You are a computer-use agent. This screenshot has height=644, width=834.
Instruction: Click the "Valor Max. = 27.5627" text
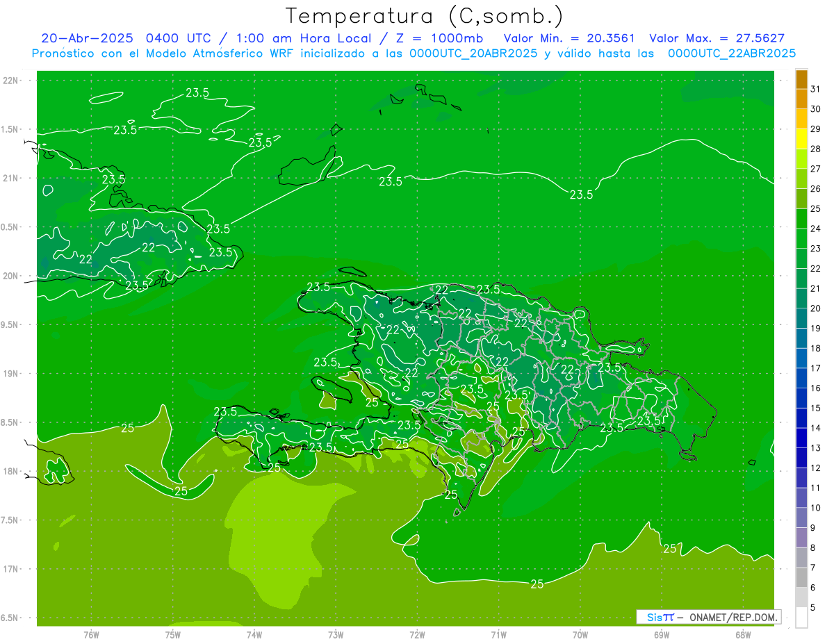coord(717,38)
